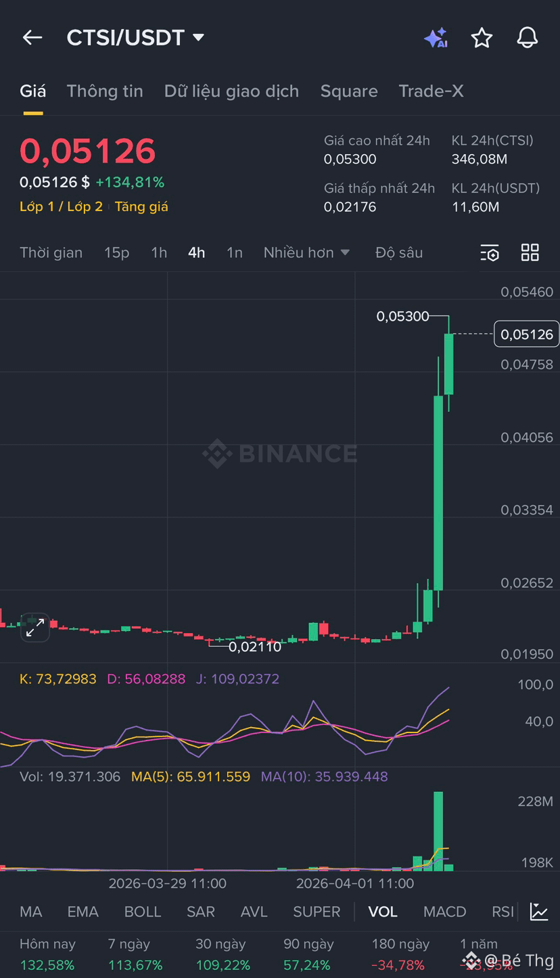Tap the 2026-03-29 11:00 date label

[x=168, y=883]
